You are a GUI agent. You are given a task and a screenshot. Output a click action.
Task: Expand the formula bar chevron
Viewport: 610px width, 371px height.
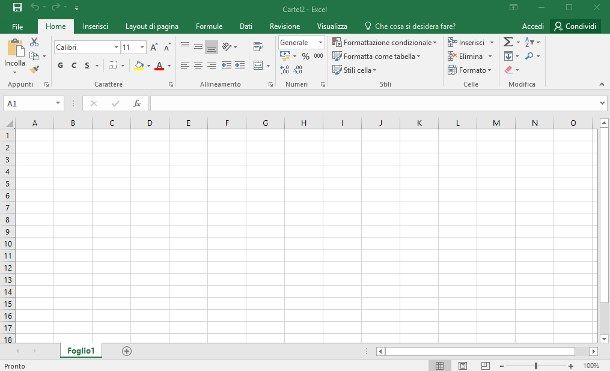[x=602, y=103]
